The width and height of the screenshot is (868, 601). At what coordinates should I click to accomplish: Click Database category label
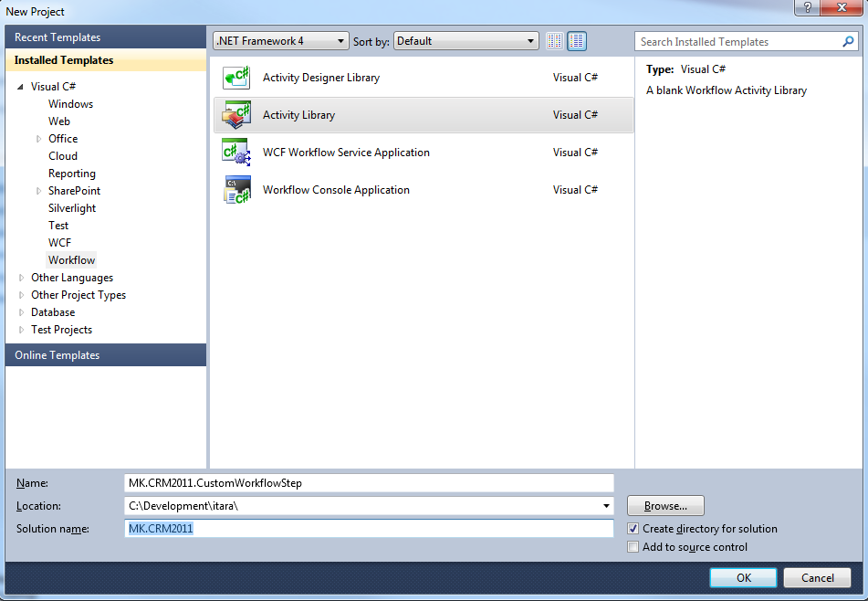pos(53,312)
